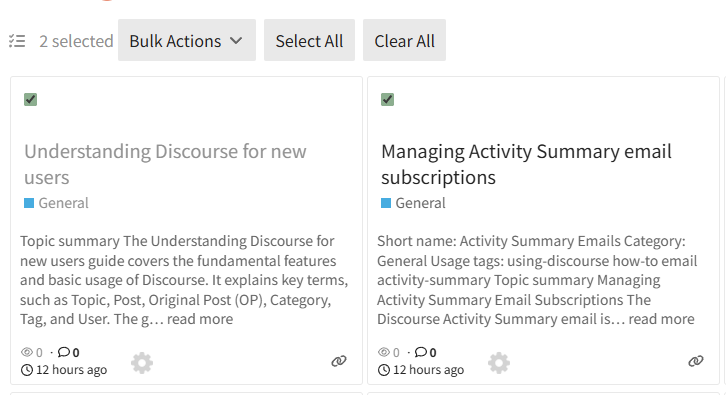This screenshot has height=395, width=726.
Task: Click views eye icon on Understanding Discourse card
Action: [x=27, y=352]
